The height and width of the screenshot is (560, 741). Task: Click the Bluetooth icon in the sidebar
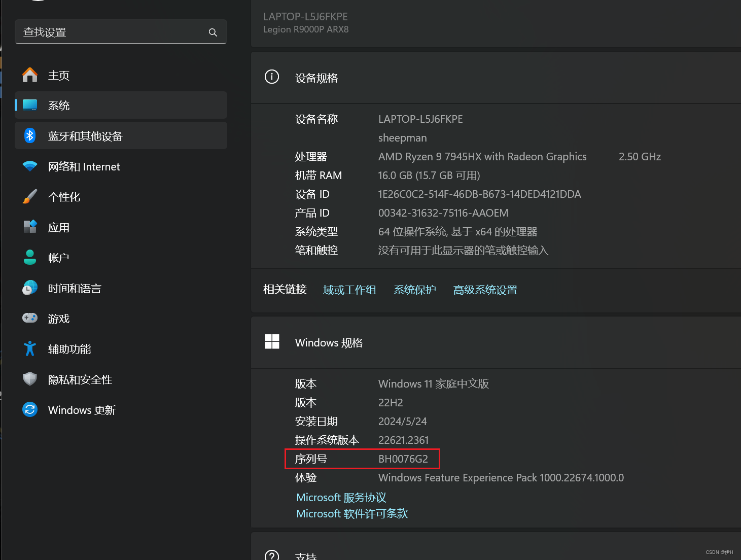[30, 135]
